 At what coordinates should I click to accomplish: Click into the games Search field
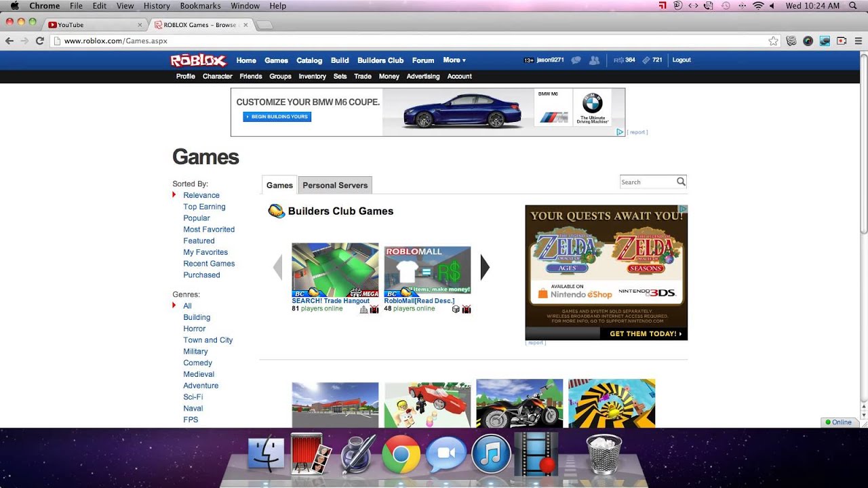[x=648, y=182]
